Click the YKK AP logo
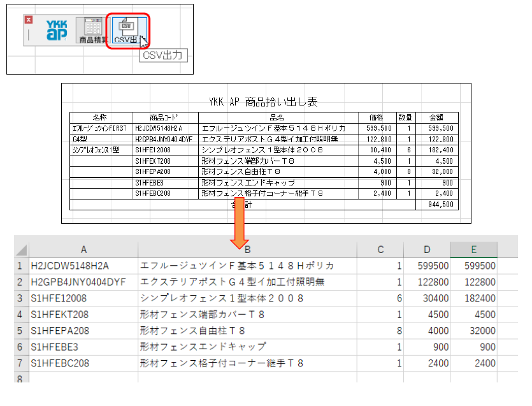This screenshot has height=406, width=532. point(57,30)
